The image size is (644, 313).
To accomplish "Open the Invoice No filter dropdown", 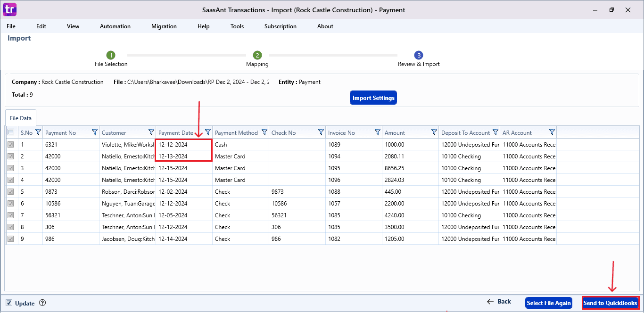I will pyautogui.click(x=377, y=132).
